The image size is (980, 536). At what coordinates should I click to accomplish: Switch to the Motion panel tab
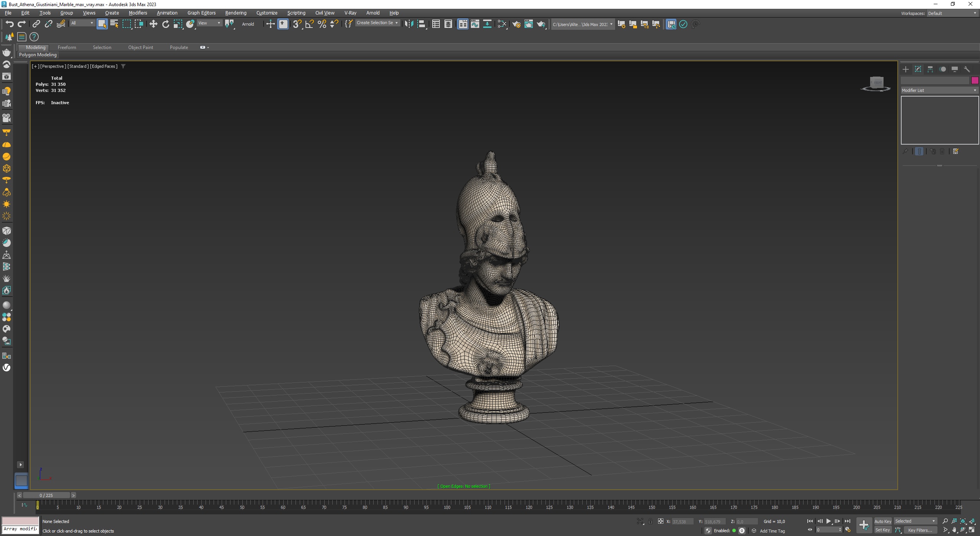[x=942, y=69]
